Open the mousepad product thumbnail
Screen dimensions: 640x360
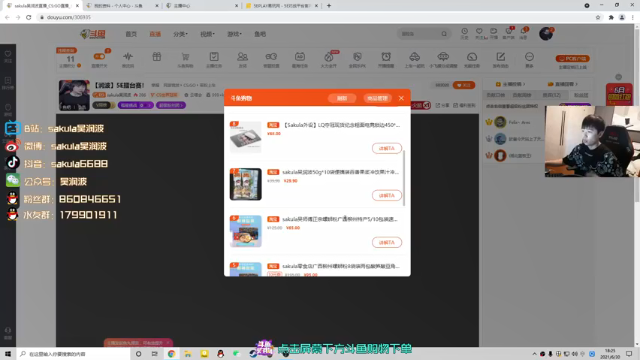coord(245,137)
